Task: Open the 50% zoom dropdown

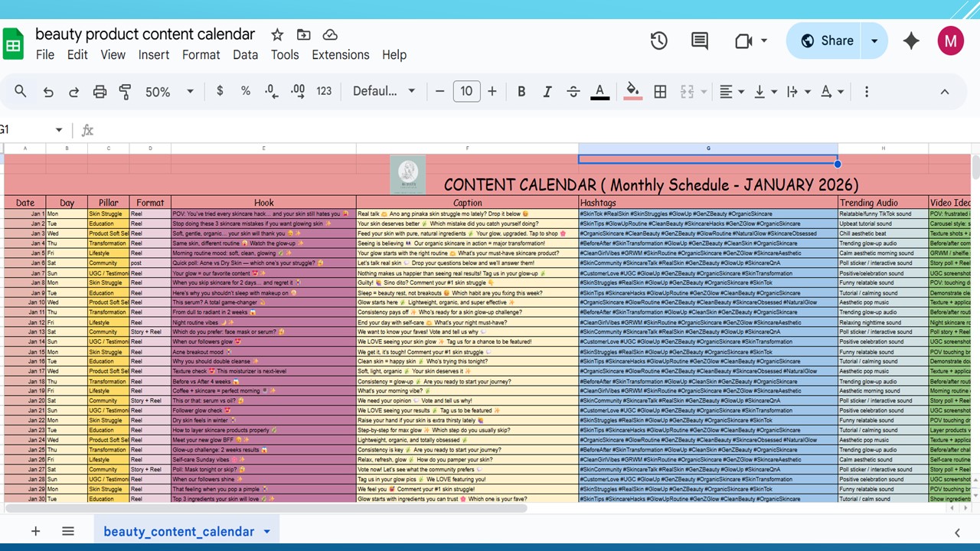Action: click(x=169, y=92)
